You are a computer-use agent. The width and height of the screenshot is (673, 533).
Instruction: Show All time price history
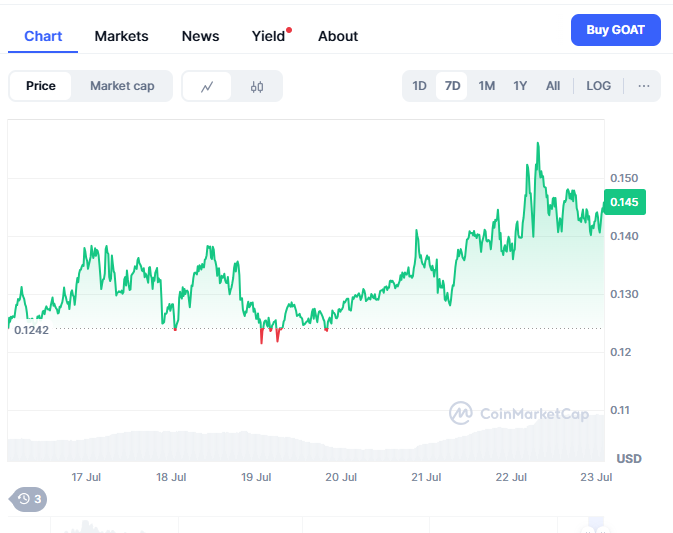pyautogui.click(x=553, y=86)
